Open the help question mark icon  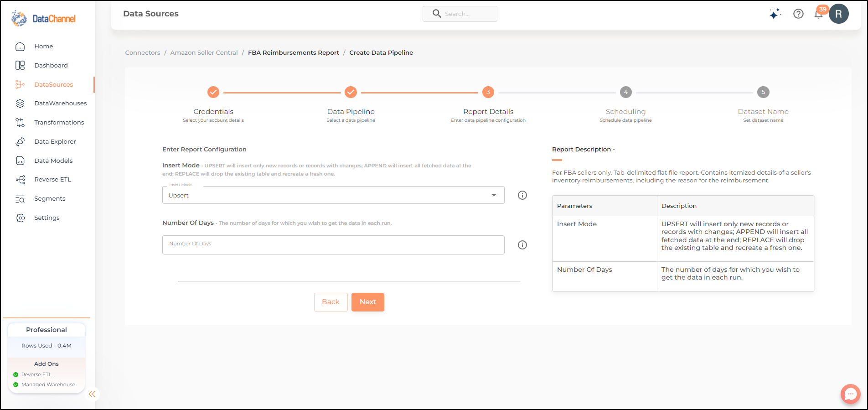tap(798, 14)
